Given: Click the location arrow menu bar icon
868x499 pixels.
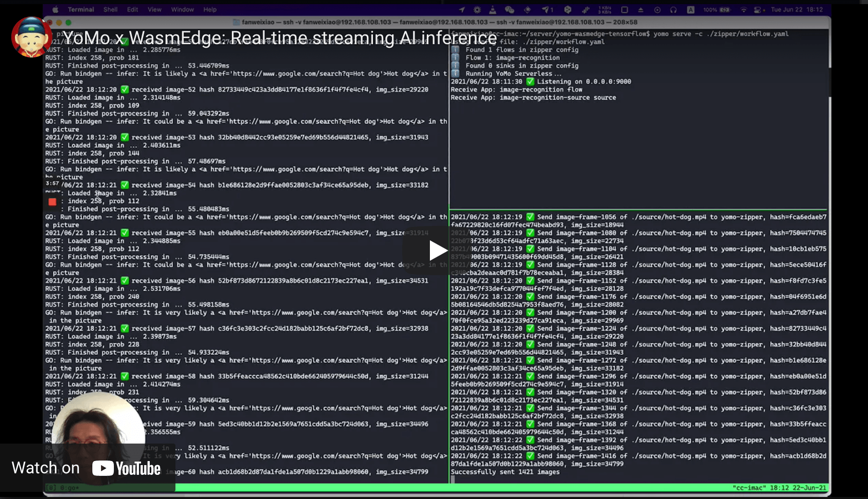Looking at the screenshot, I should point(462,9).
